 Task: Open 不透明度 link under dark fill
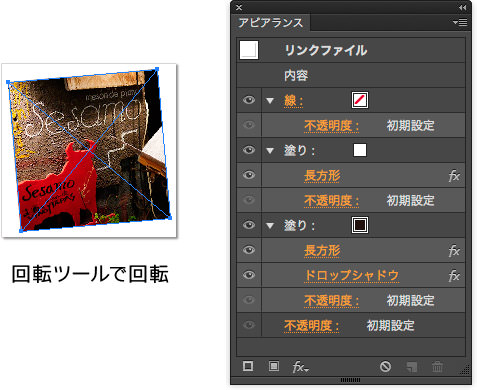point(331,301)
